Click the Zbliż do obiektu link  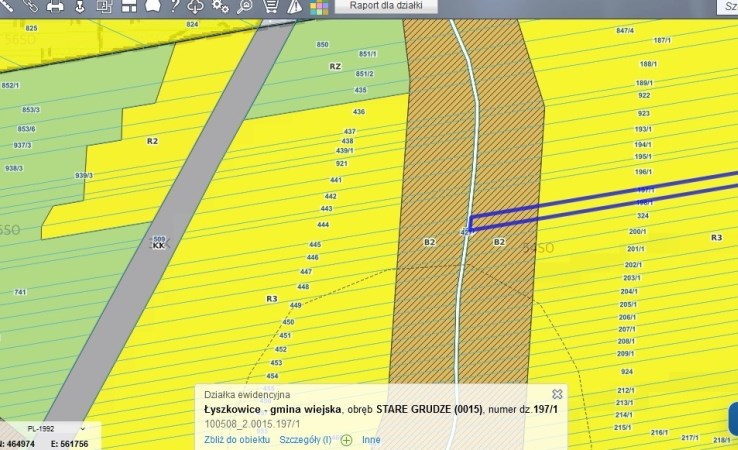[x=236, y=439]
